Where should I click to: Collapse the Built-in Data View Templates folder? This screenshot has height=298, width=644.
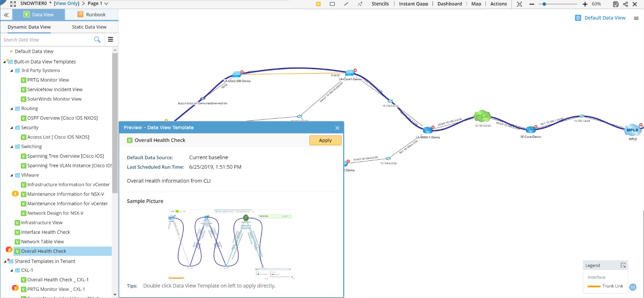[4, 62]
